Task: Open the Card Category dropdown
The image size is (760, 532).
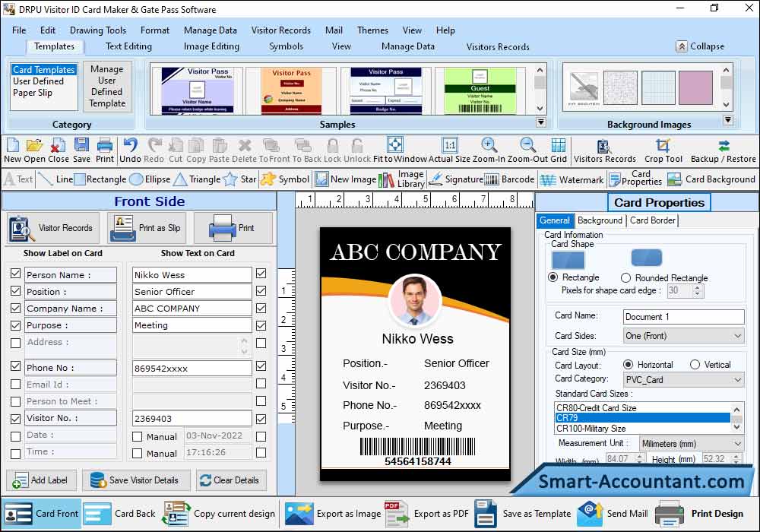Action: (684, 380)
